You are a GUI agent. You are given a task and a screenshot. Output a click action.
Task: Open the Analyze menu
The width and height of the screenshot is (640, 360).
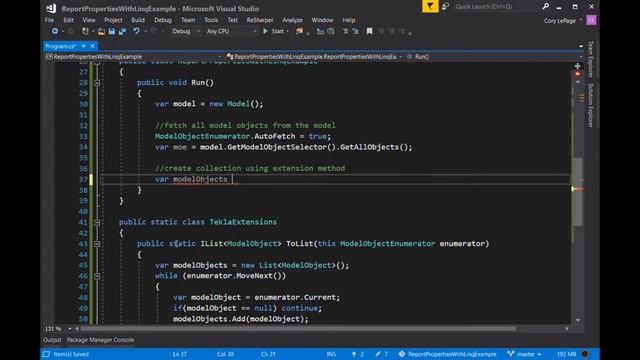click(x=292, y=20)
